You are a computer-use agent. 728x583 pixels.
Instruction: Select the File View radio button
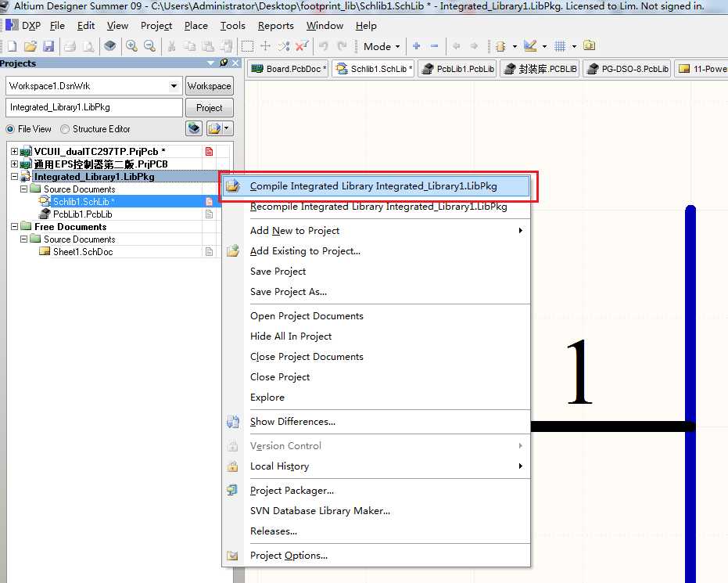pyautogui.click(x=10, y=129)
